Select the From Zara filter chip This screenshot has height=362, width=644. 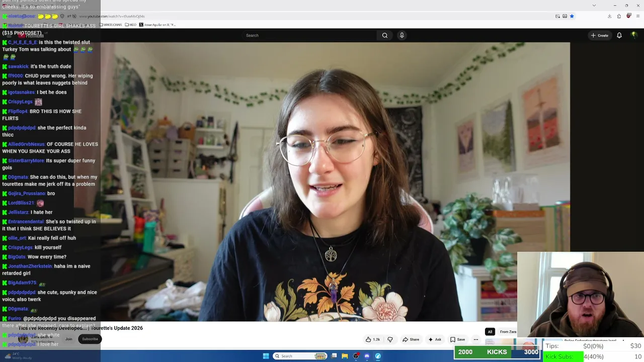point(508,332)
